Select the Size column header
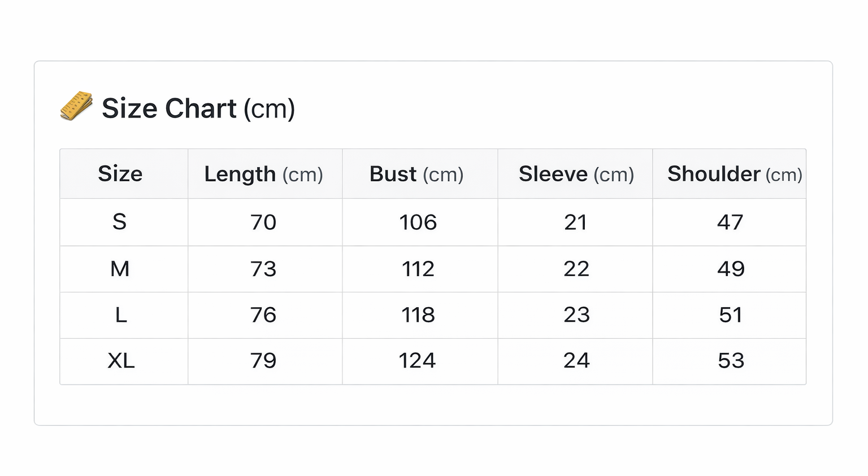 pyautogui.click(x=120, y=174)
